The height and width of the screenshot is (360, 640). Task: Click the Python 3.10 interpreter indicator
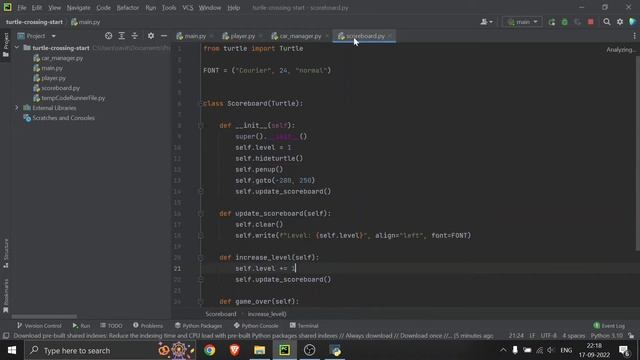coord(607,336)
